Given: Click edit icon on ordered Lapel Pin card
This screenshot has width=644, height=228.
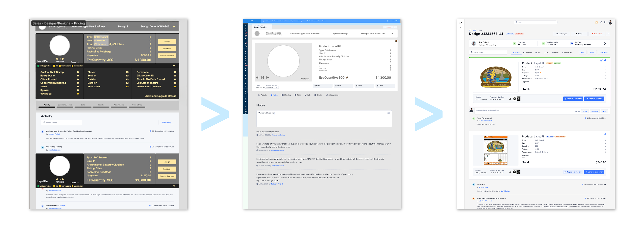Looking at the screenshot, I should pyautogui.click(x=601, y=60).
